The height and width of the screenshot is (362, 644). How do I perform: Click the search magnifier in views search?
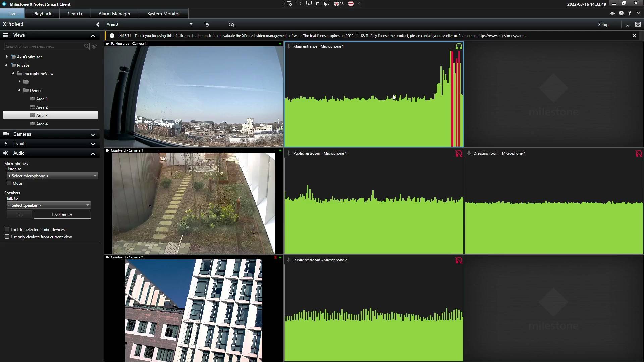pyautogui.click(x=86, y=46)
